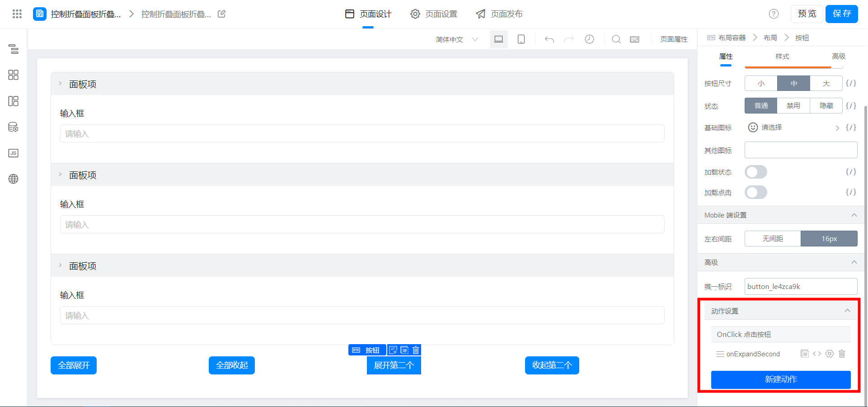Screen dimensions: 868x407
Task: Click the search magnifier icon
Action: click(x=616, y=39)
